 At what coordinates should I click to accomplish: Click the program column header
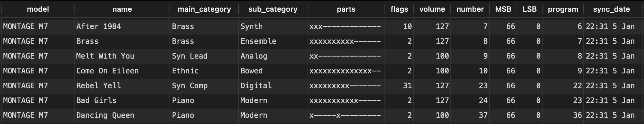pos(563,9)
